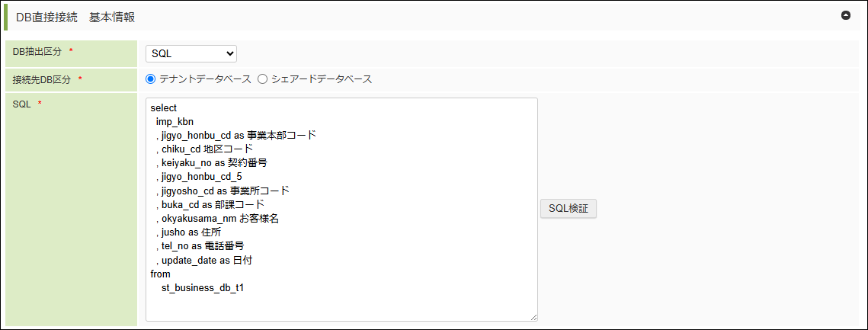
Task: Collapse the DB直接接続 基本情報 section
Action: [x=845, y=15]
